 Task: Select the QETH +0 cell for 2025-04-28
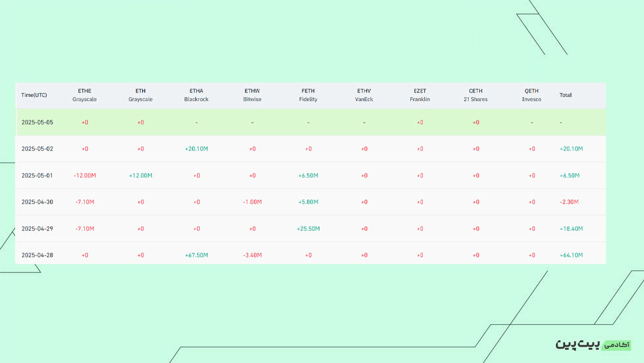click(531, 256)
